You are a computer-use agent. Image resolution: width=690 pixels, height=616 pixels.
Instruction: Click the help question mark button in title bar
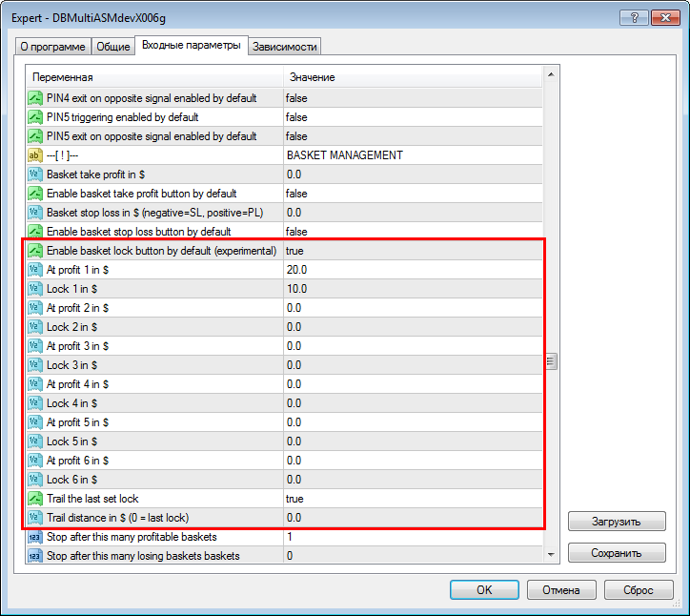pyautogui.click(x=634, y=17)
